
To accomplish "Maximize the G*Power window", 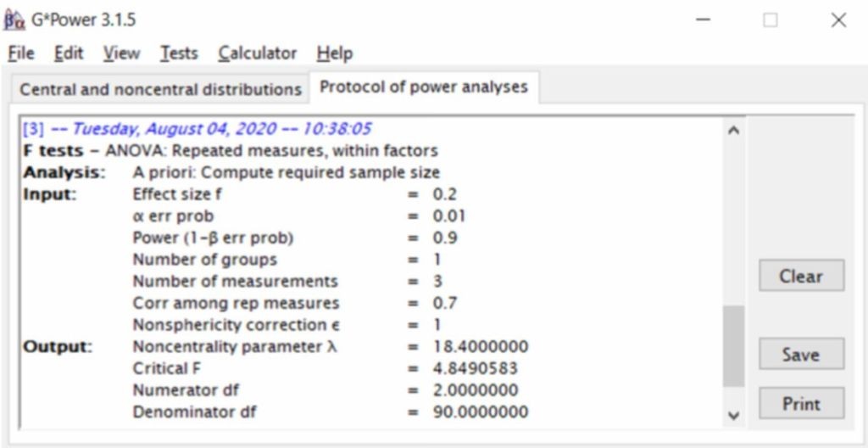I will [770, 20].
